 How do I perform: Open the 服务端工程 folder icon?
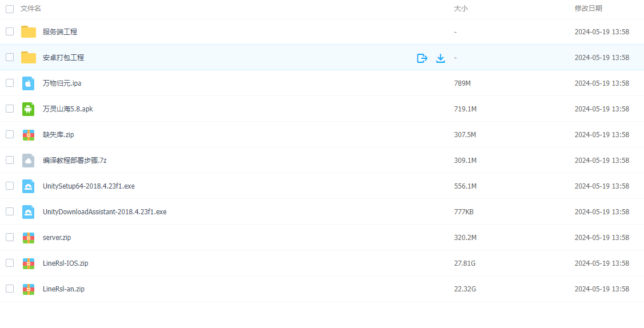[x=29, y=31]
